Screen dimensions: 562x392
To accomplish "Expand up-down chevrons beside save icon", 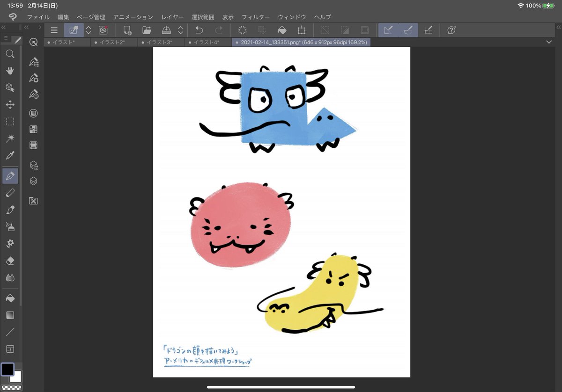I will (x=181, y=30).
